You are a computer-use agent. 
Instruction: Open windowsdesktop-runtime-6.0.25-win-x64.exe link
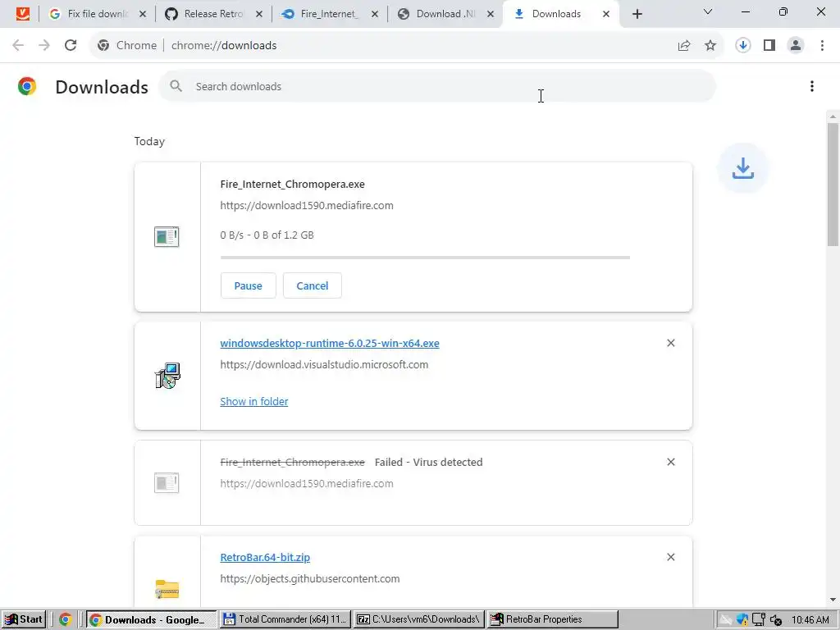(330, 344)
